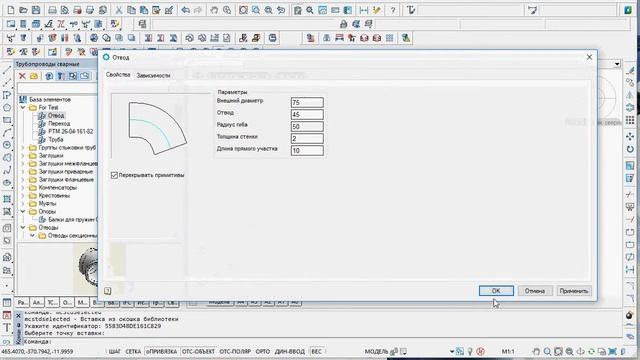The width and height of the screenshot is (640, 360).
Task: Click the text style icon in top toolbar
Action: pyautogui.click(x=411, y=10)
